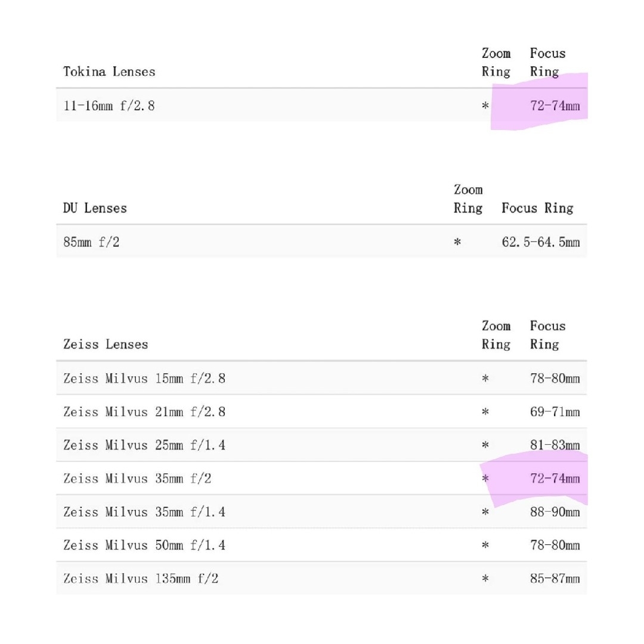Click the 85-87mm focus ring value

coord(555,578)
